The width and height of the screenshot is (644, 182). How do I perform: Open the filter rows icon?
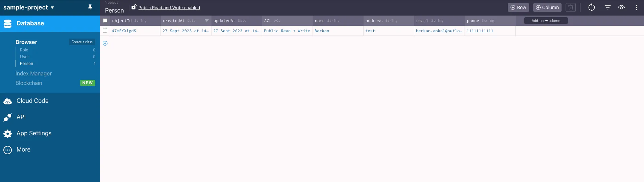[x=608, y=7]
